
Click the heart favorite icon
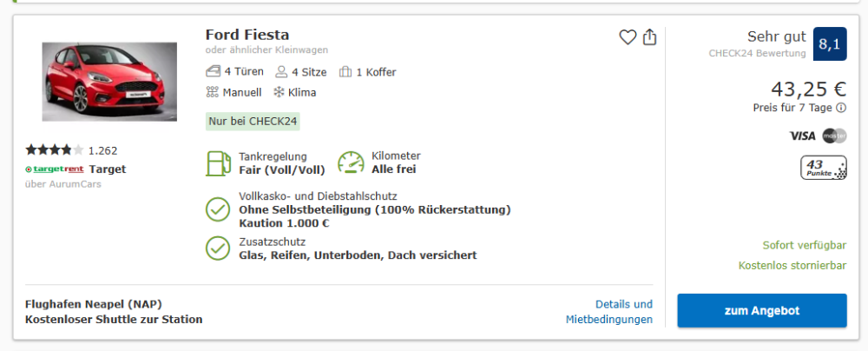pos(628,37)
